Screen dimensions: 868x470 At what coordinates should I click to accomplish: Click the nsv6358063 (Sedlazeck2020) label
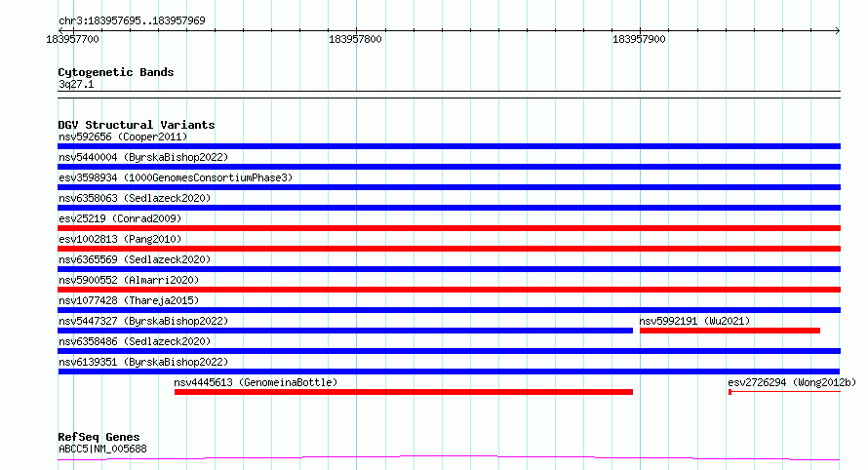point(135,198)
